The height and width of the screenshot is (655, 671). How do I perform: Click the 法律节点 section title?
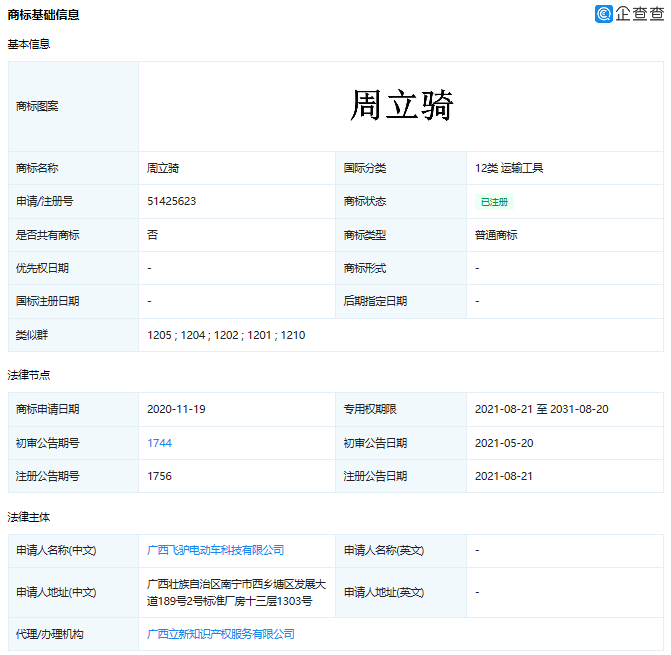(29, 375)
